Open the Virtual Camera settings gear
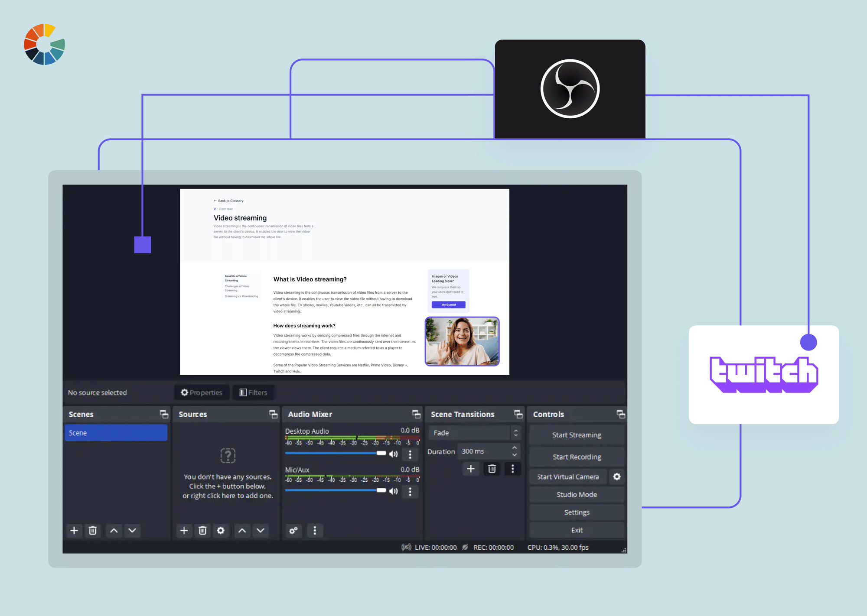 (x=616, y=477)
